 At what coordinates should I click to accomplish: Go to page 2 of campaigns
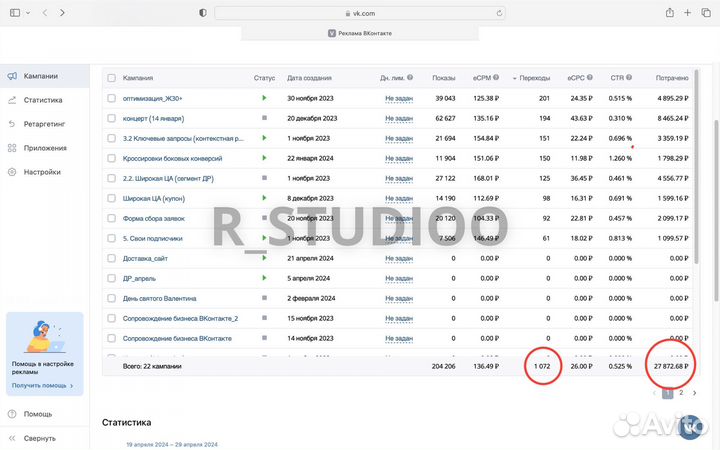tap(681, 393)
